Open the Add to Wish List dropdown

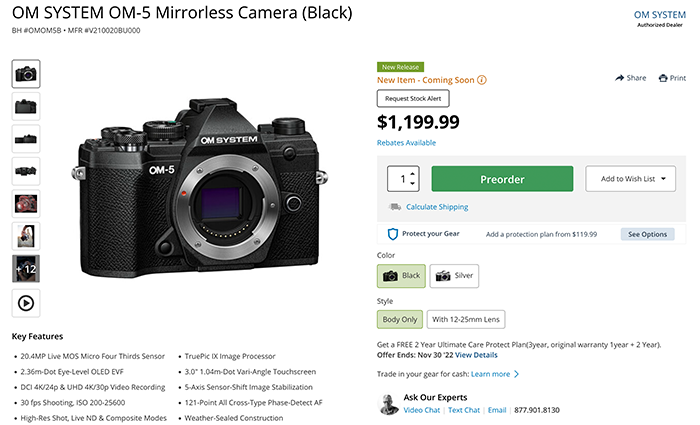coord(630,179)
